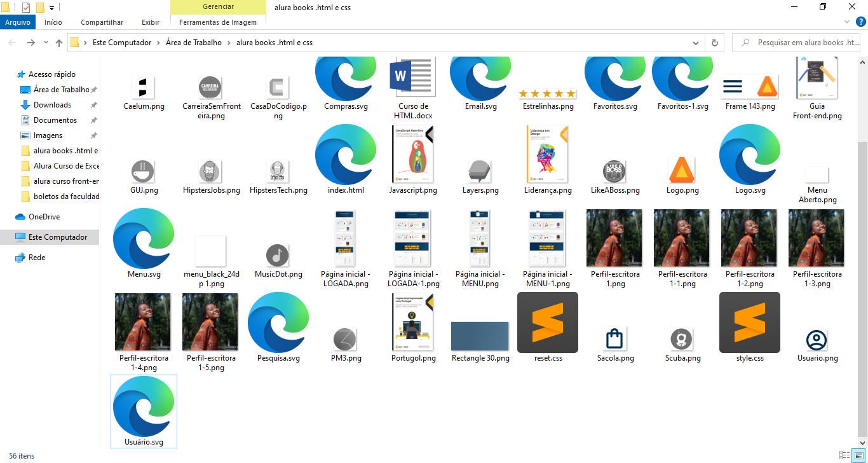Select the Email.svg file
868x463 pixels.
point(480,78)
